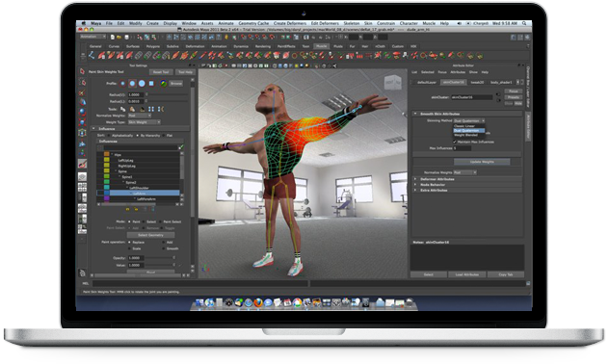The image size is (609, 364).
Task: Click the Maya logo icon at toolbox bottom
Action: (82, 273)
